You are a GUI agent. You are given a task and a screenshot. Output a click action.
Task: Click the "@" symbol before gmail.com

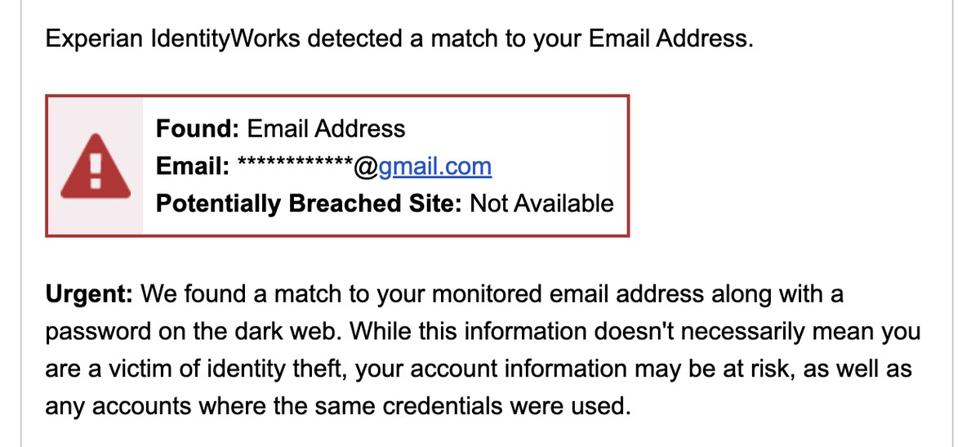click(365, 166)
